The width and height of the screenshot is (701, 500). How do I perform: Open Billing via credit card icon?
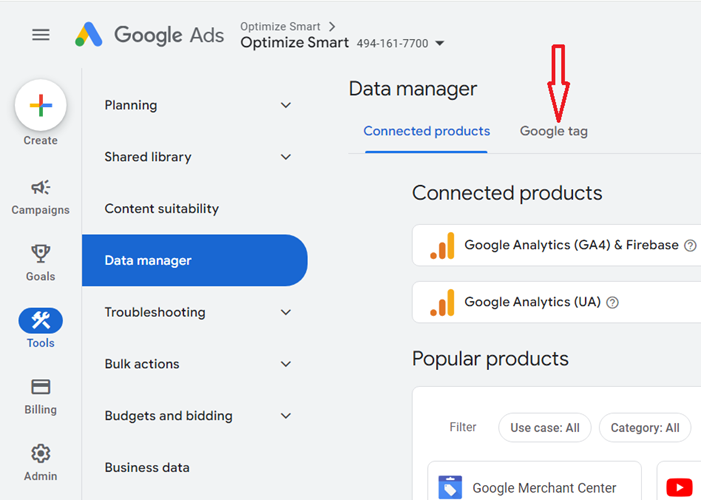(x=41, y=387)
